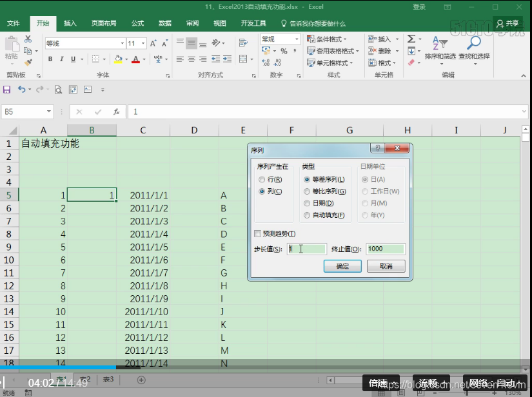Toggle Bold formatting
Screen dimensions: 532x397
50,59
